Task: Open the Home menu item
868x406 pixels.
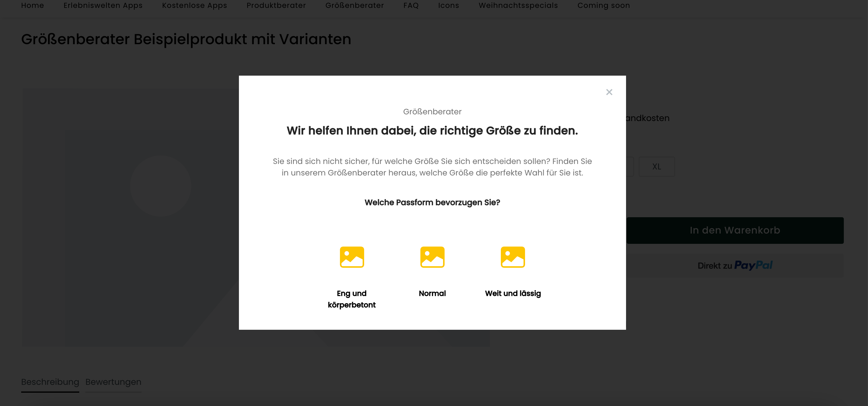Action: [32, 5]
